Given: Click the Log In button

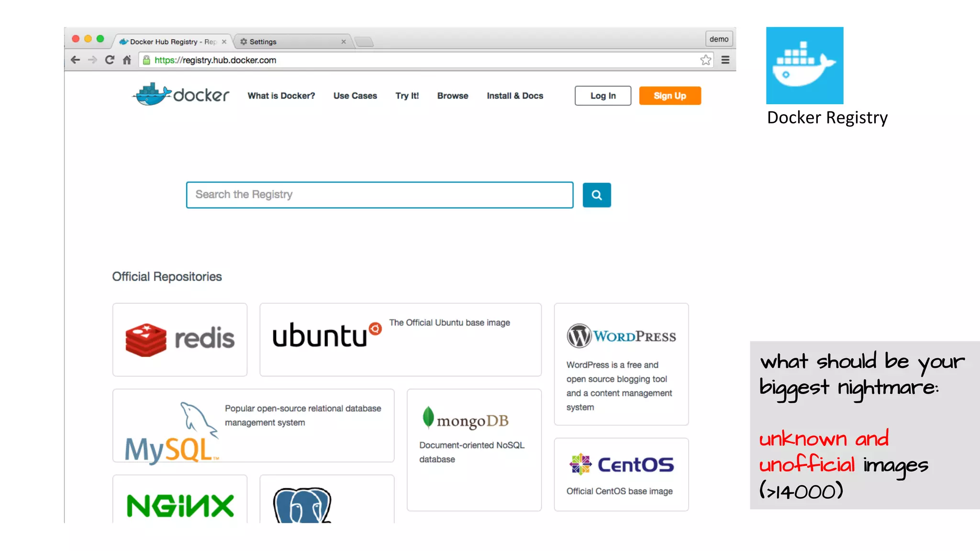Looking at the screenshot, I should tap(603, 96).
